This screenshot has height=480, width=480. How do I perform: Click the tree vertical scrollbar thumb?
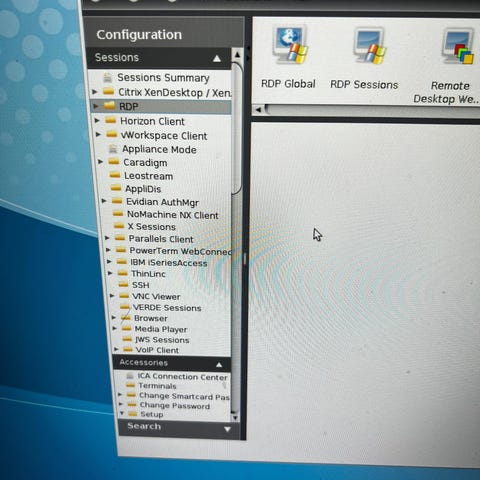pyautogui.click(x=238, y=128)
